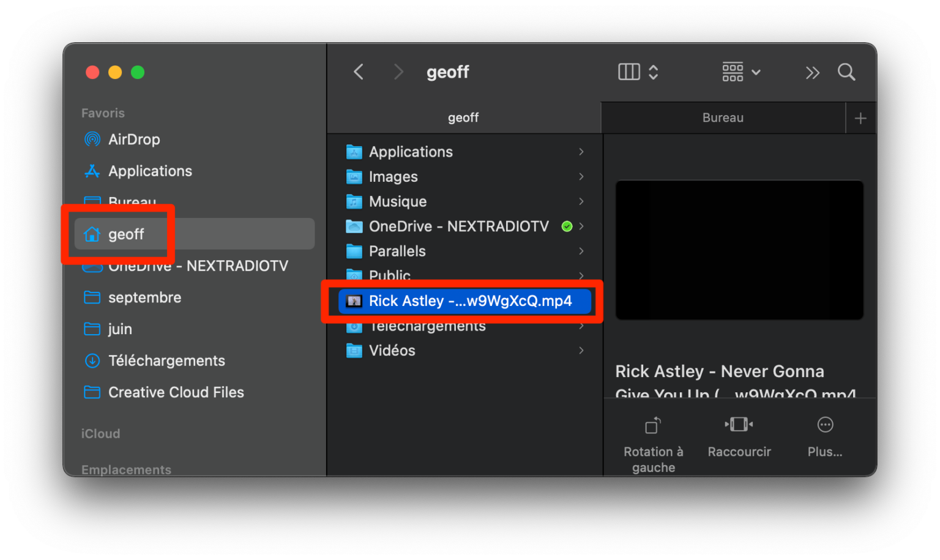
Task: Add a new tab with plus button
Action: tap(860, 118)
